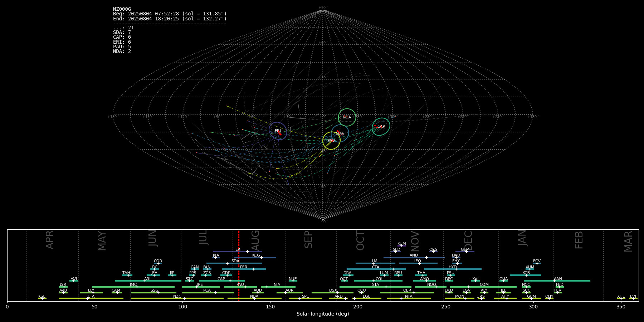Click the SSG shower label in timeline
The height and width of the screenshot is (322, 644).
pyautogui.click(x=154, y=291)
